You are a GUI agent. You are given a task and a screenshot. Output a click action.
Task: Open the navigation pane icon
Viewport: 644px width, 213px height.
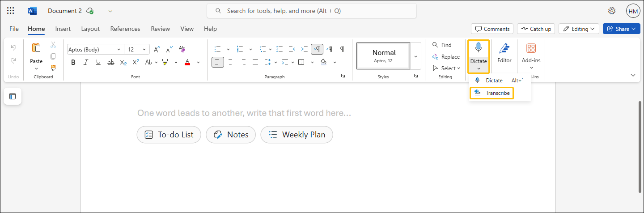pos(13,96)
